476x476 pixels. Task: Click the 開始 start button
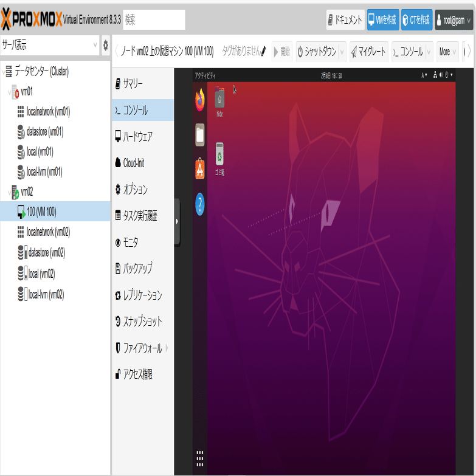tap(282, 52)
